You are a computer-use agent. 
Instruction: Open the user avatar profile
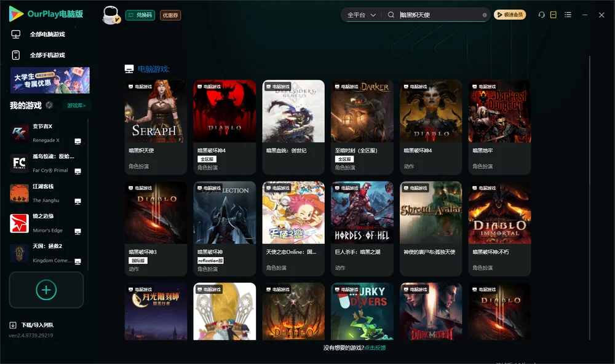click(x=111, y=15)
